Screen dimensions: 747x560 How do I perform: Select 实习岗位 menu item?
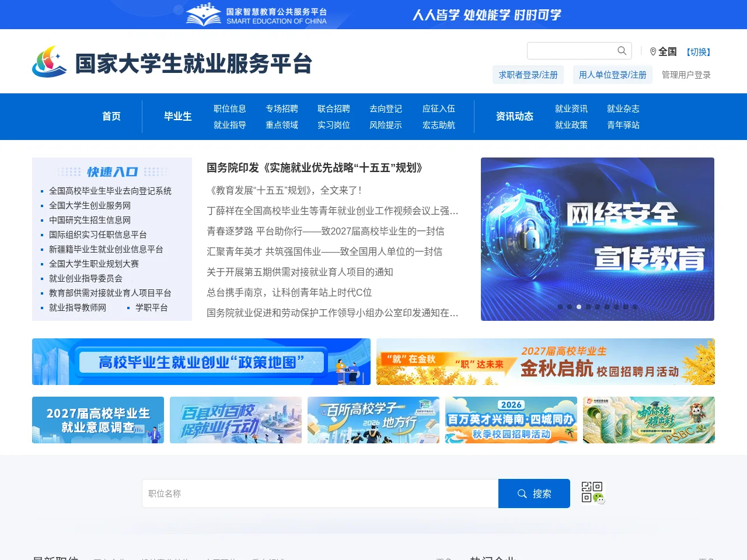[334, 125]
